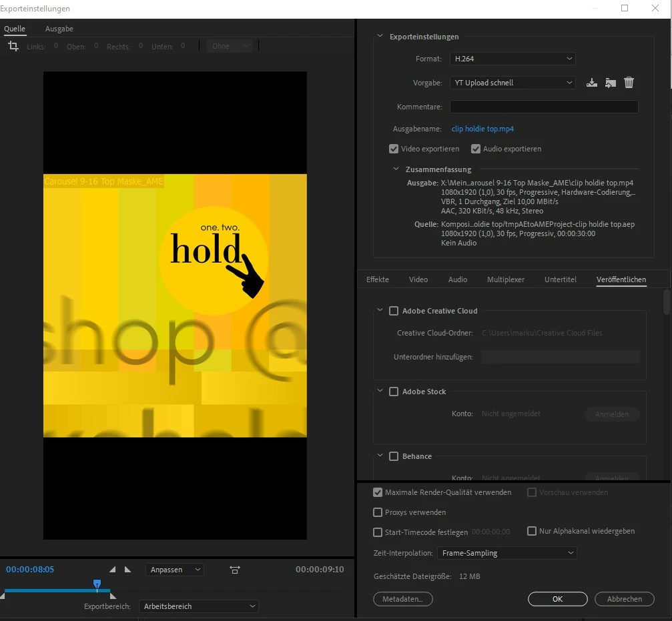Open the Untertitel tab
This screenshot has width=672, height=621.
point(561,279)
